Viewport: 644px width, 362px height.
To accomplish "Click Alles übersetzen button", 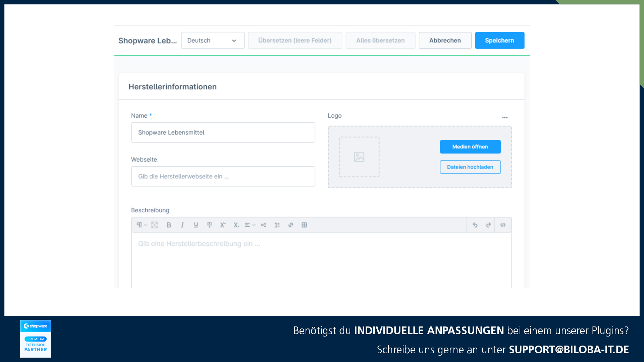I will coord(380,41).
